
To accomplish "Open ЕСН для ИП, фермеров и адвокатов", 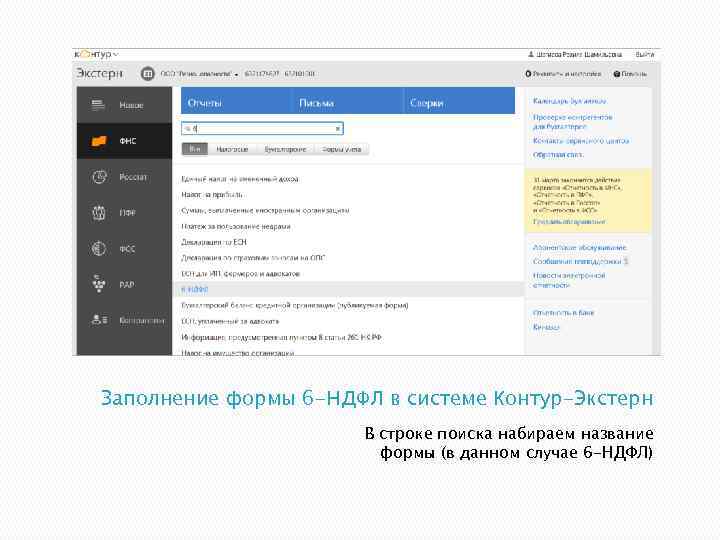I will coord(240,274).
